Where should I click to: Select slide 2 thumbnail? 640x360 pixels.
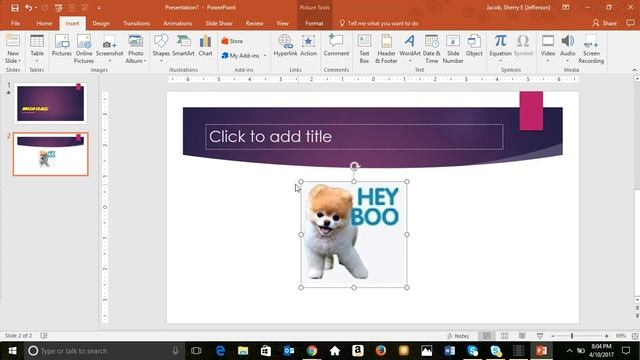[x=51, y=154]
